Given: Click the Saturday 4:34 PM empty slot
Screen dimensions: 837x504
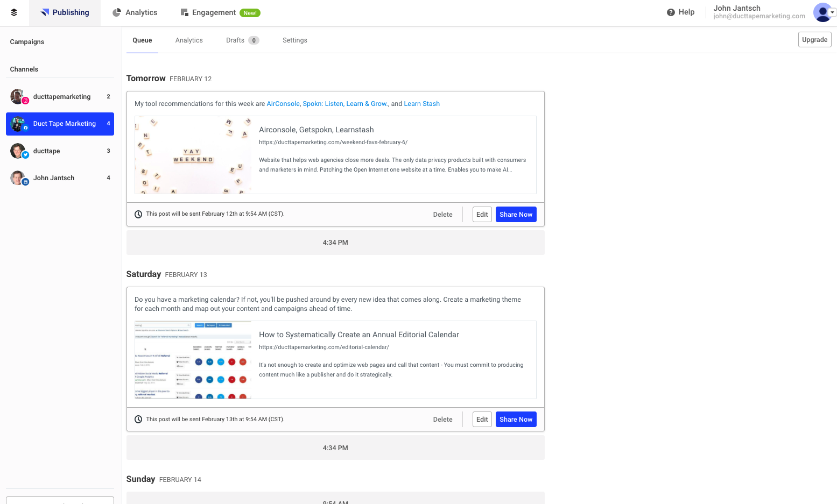Looking at the screenshot, I should tap(335, 448).
